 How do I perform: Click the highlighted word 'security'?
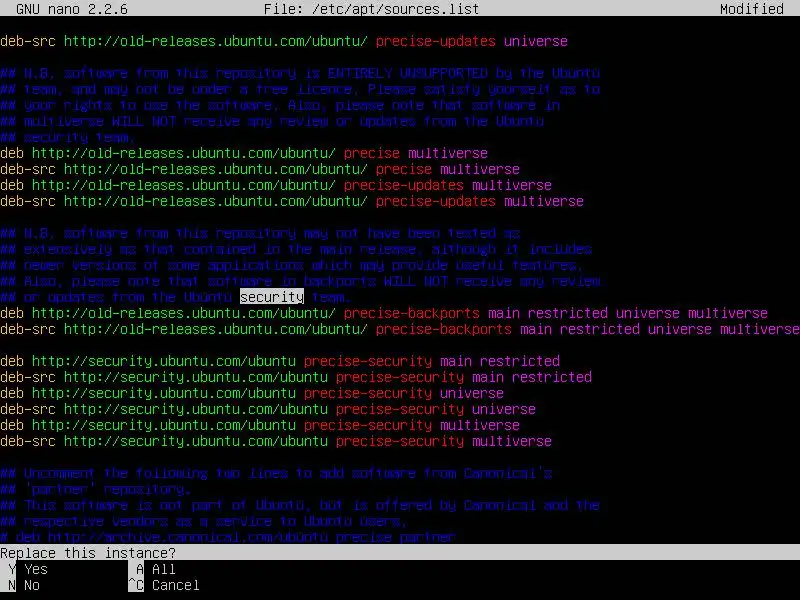point(272,297)
